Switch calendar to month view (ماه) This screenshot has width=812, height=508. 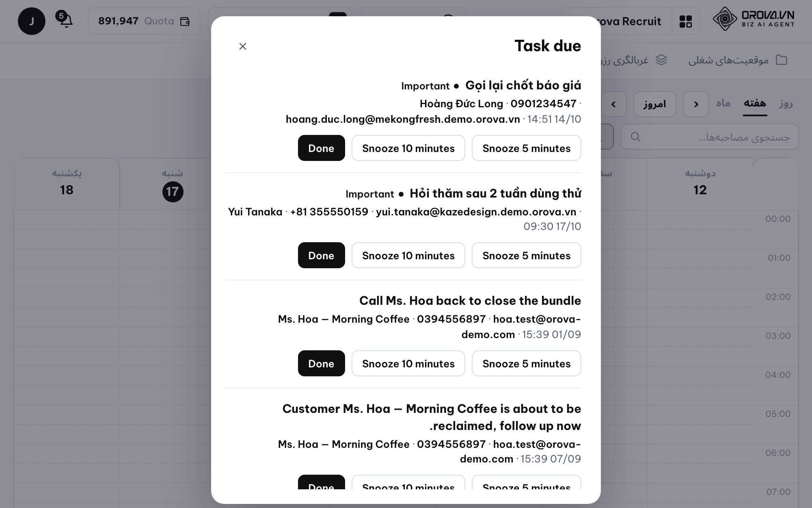tap(723, 103)
